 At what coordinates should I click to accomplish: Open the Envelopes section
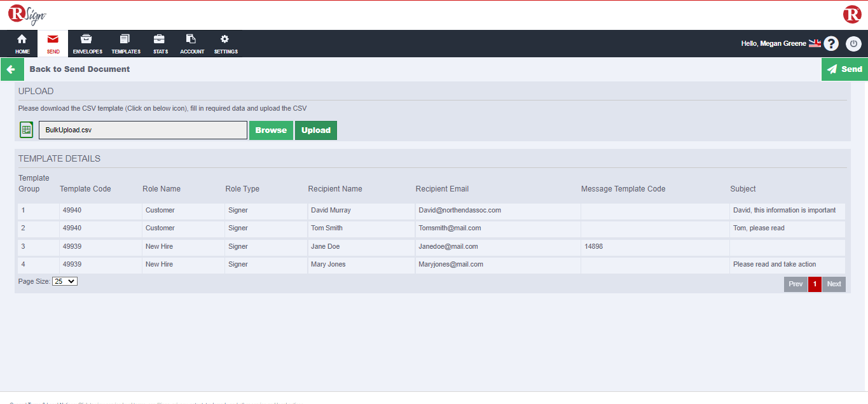pos(87,43)
